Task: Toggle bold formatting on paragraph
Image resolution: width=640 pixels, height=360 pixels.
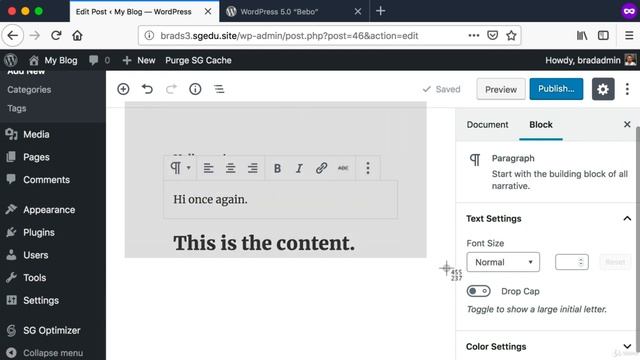Action: click(277, 168)
